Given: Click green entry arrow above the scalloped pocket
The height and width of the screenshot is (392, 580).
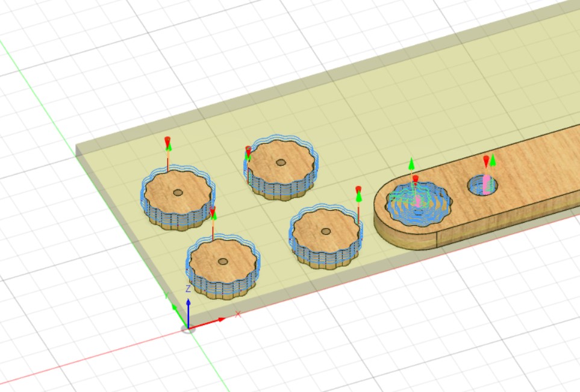Looking at the screenshot, I should (411, 163).
